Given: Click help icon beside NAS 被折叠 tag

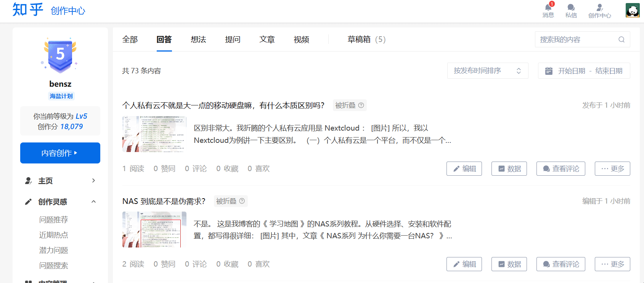Looking at the screenshot, I should point(242,201).
